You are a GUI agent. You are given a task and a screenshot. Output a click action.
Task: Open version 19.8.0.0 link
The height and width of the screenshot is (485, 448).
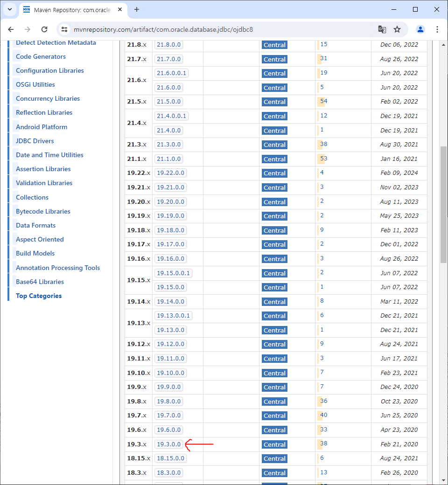169,401
